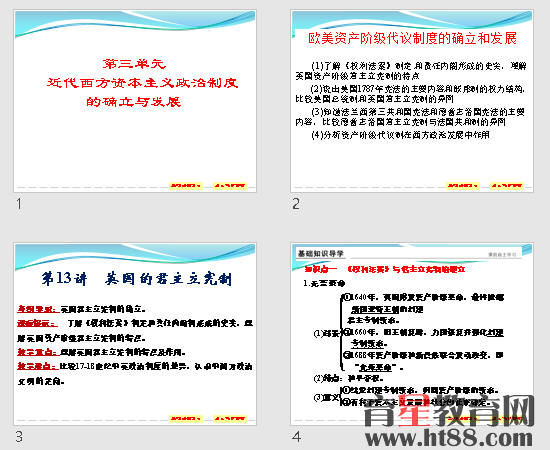
Task: Click the blue title 第13讲 on slide 3
Action: (64, 278)
